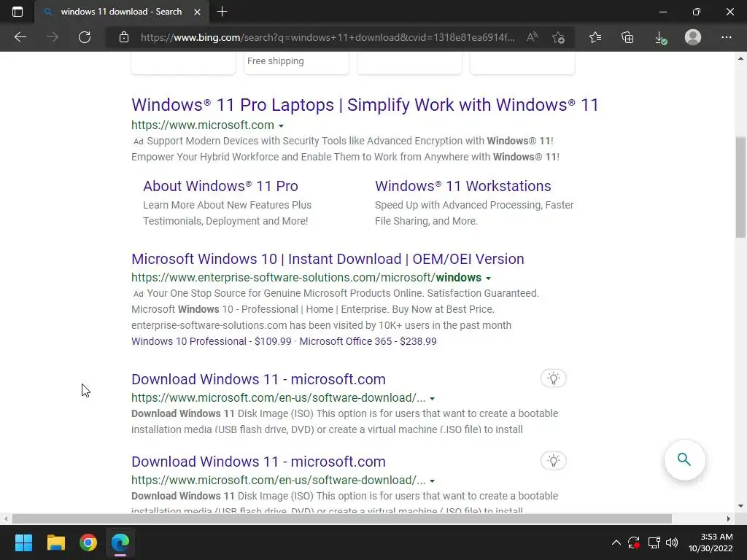The image size is (747, 560).
Task: Go back to the previous page
Action: tap(20, 37)
